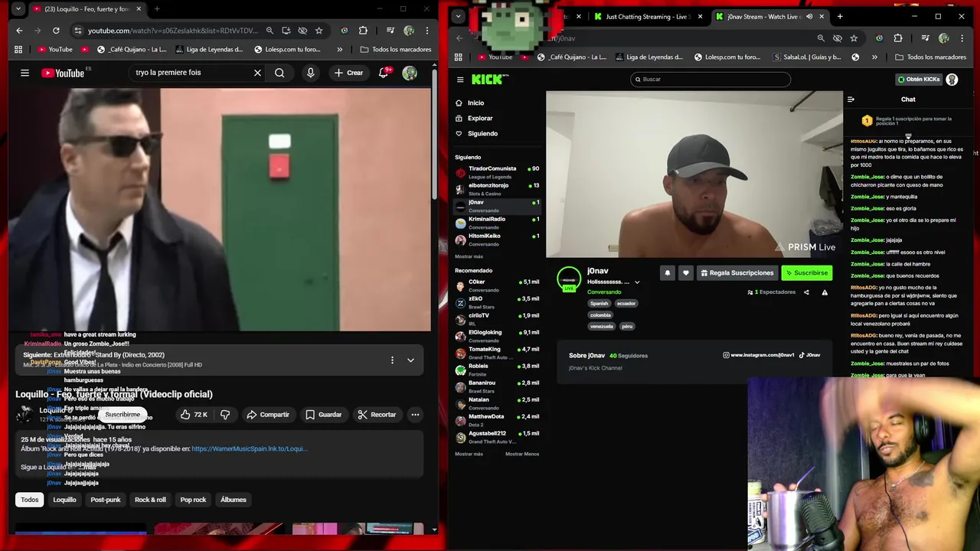Image resolution: width=980 pixels, height=551 pixels.
Task: Open SalsaLoL bookmark in Kick window
Action: [x=808, y=57]
